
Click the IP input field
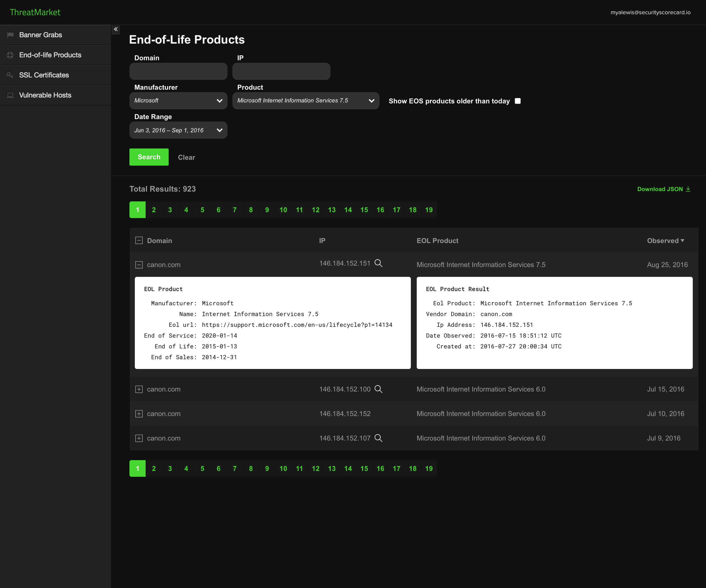[281, 71]
